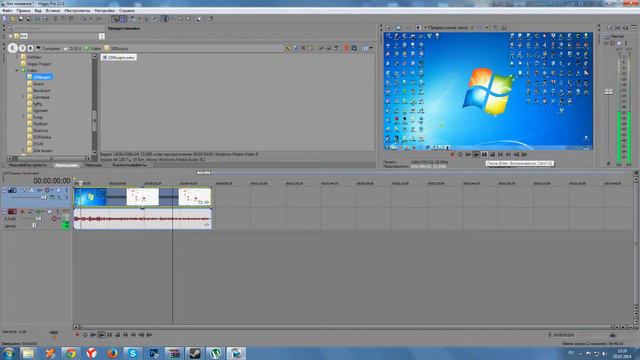Click the record button in the timeline transport bar
This screenshot has height=360, width=640.
coord(77,335)
